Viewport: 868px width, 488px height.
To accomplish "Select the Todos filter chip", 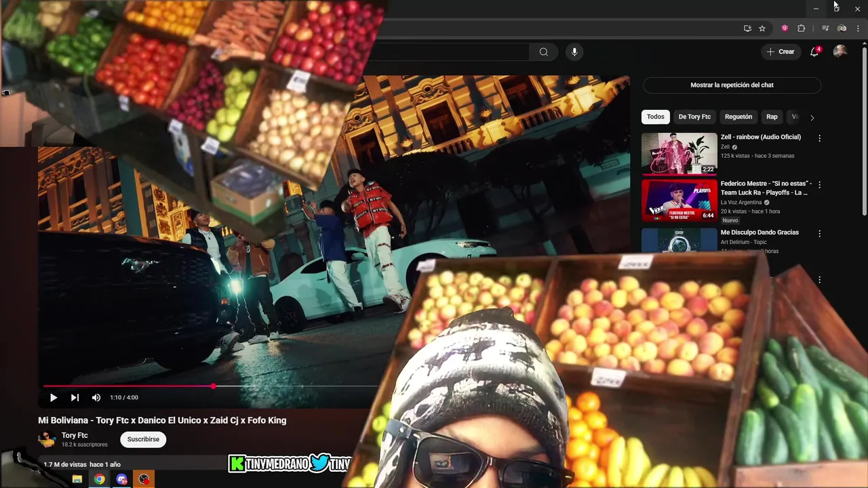I will [656, 117].
